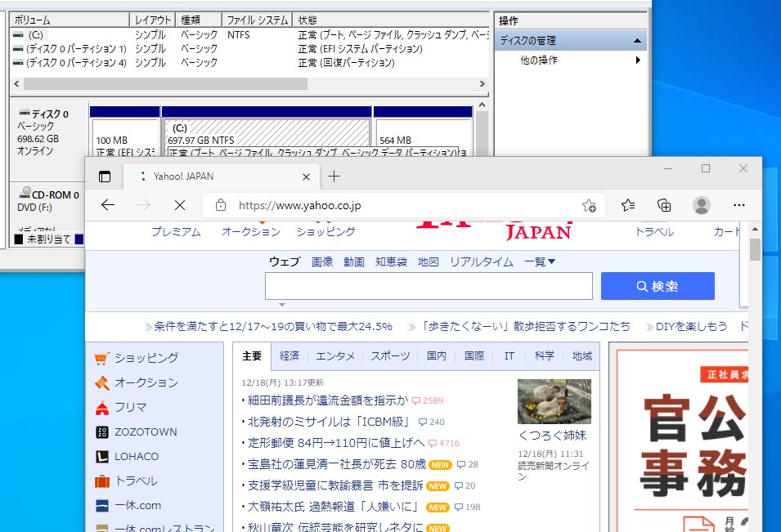Screen dimensions: 781x532
Task: Expand the arrow below the search box
Action: (x=282, y=305)
